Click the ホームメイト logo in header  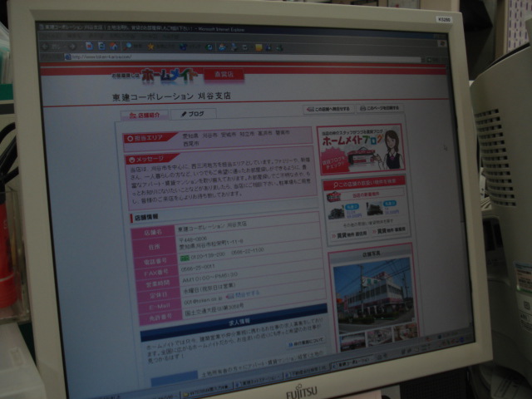(x=170, y=76)
